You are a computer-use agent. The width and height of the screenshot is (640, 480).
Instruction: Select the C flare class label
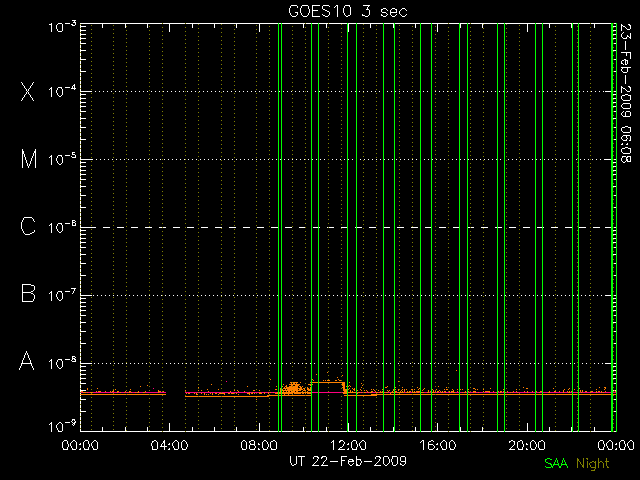(28, 226)
